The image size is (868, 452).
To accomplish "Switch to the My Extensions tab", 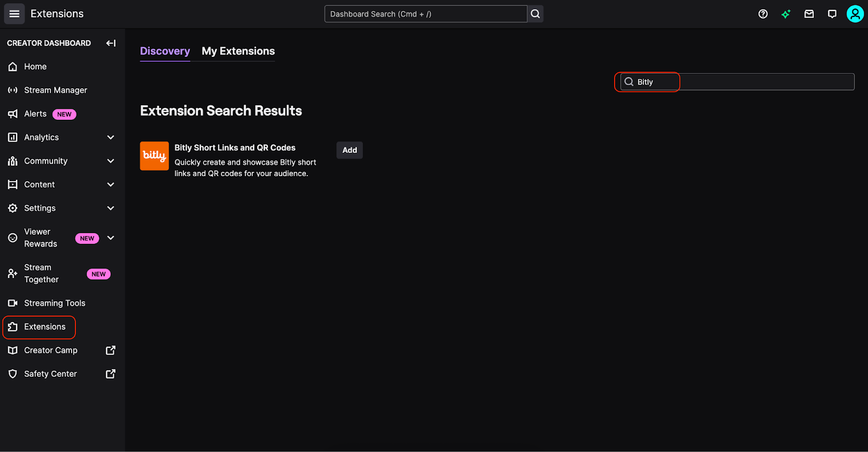I will point(238,51).
